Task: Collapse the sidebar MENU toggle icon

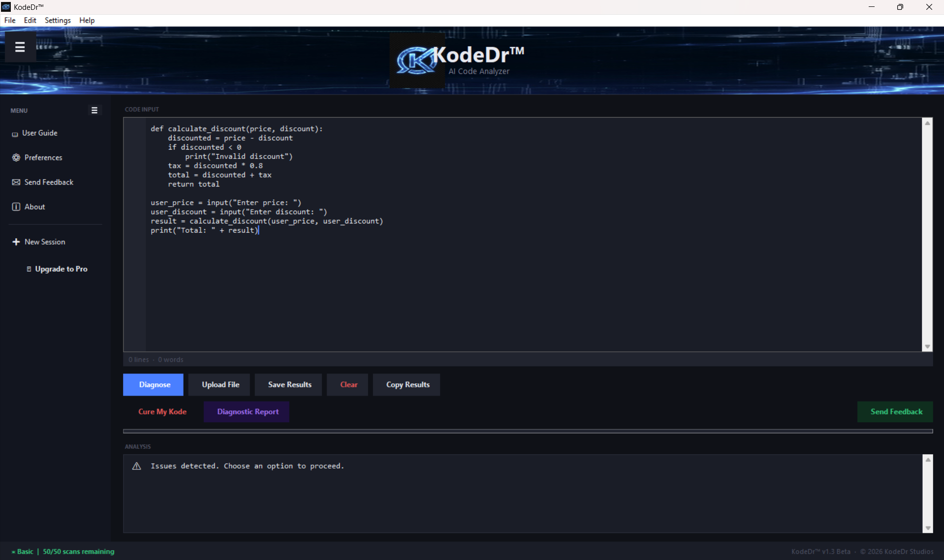Action: tap(94, 110)
